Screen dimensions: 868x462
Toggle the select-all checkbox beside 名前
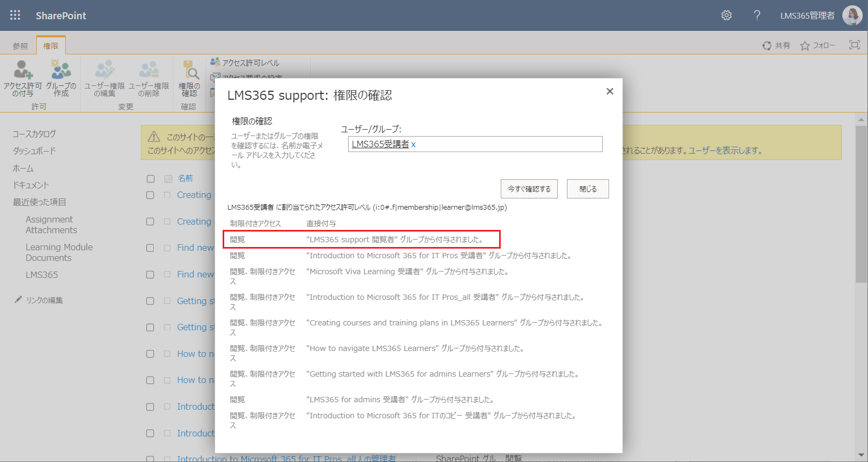(x=151, y=179)
